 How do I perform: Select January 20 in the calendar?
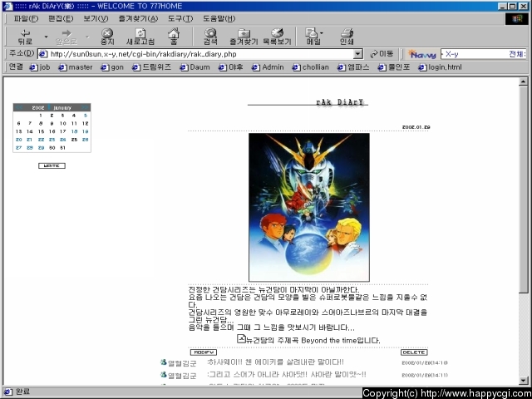[x=18, y=140]
